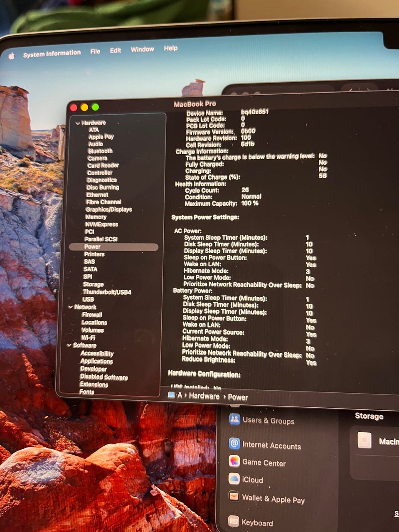Select SAS in the sidebar
This screenshot has height=532, width=399.
(x=89, y=262)
